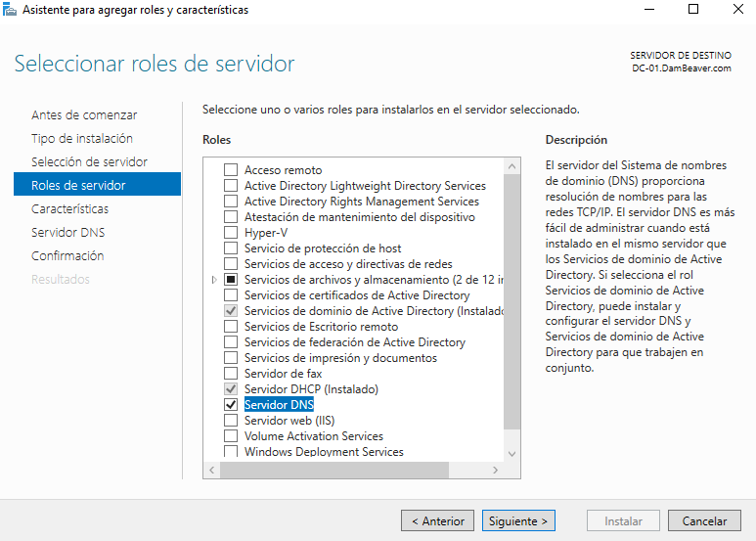
Task: Check Atestación de mantenimiento del dispositivo checkbox
Action: point(231,216)
